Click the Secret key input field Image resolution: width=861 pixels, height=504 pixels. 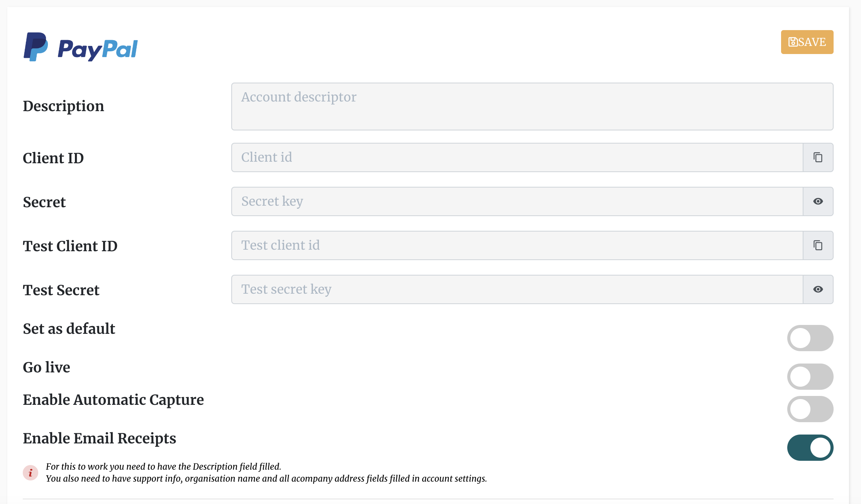(517, 201)
